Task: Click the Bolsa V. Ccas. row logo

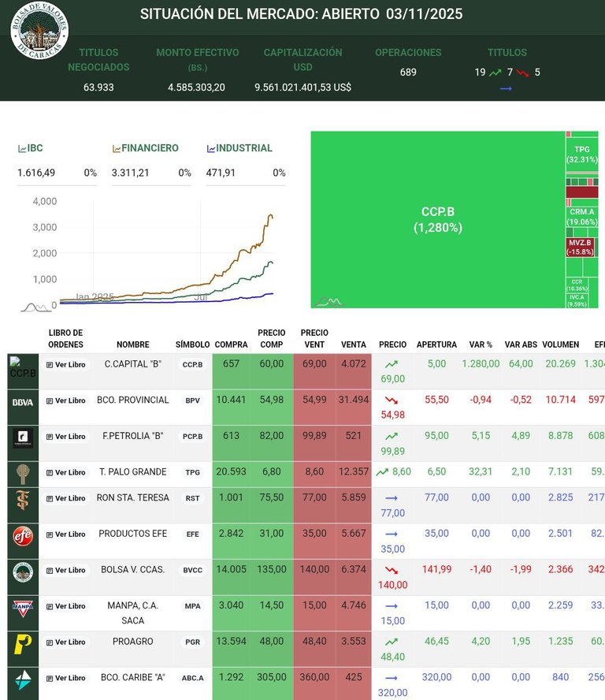Action: [x=23, y=572]
